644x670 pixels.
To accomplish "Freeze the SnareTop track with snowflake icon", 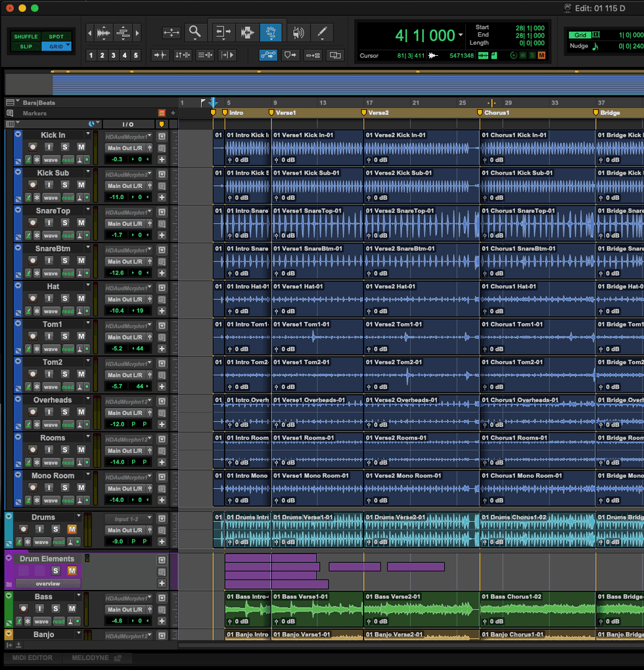I will pos(37,235).
